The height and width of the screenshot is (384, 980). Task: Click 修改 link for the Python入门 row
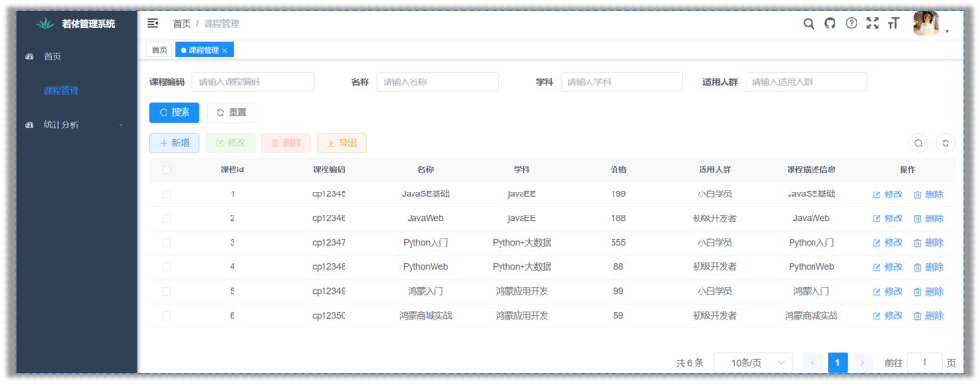pyautogui.click(x=887, y=242)
